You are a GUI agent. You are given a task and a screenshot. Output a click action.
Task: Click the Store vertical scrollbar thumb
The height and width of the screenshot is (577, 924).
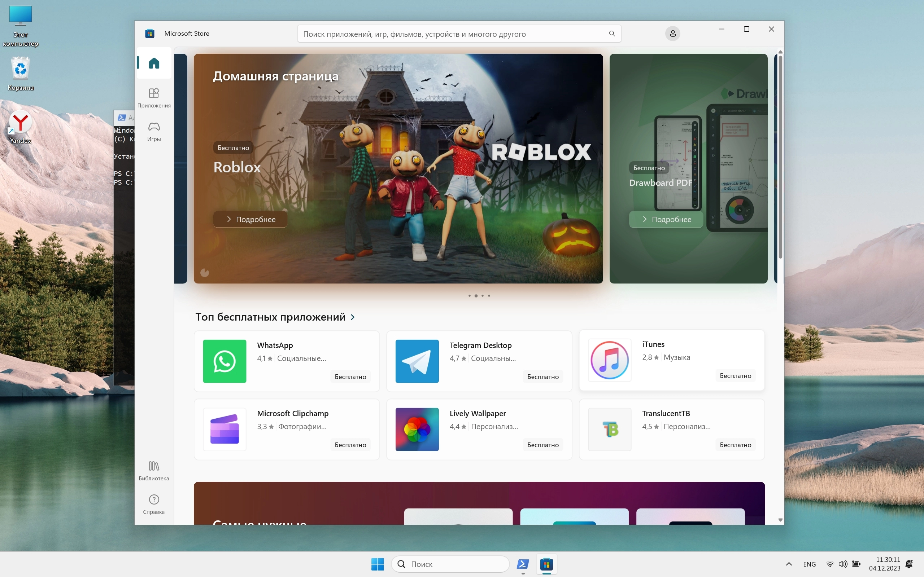[x=780, y=157]
